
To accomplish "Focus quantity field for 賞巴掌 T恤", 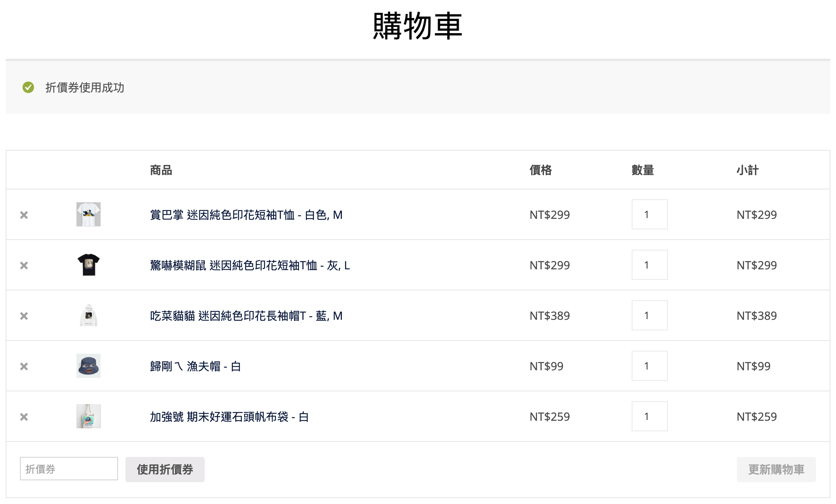I will 649,215.
